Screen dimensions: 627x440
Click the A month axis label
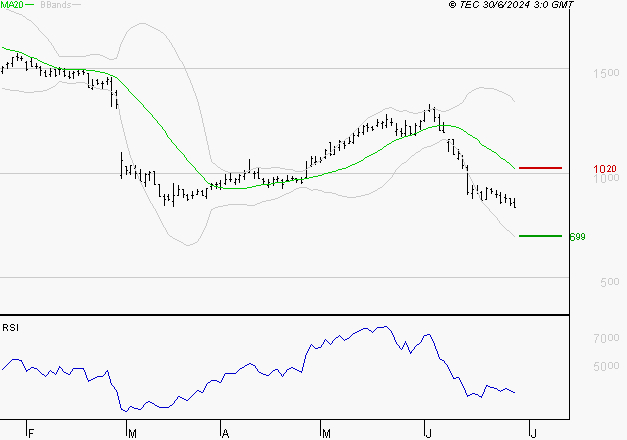225,434
